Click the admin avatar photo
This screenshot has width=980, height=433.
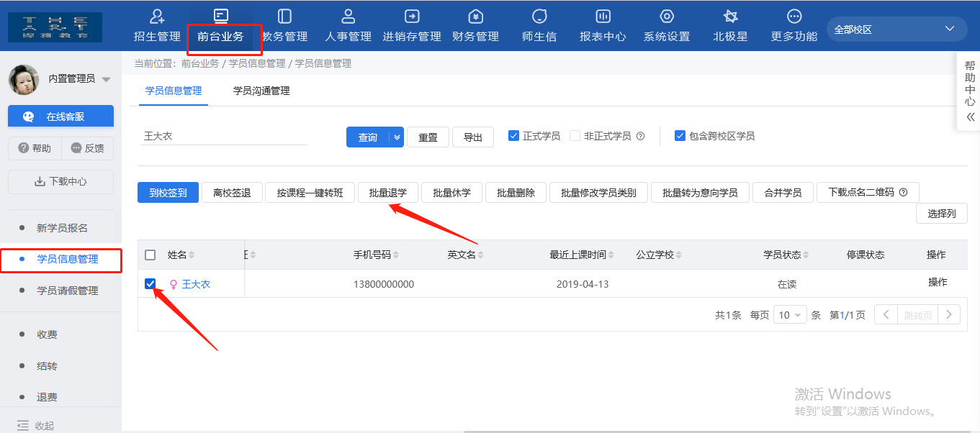pos(24,79)
